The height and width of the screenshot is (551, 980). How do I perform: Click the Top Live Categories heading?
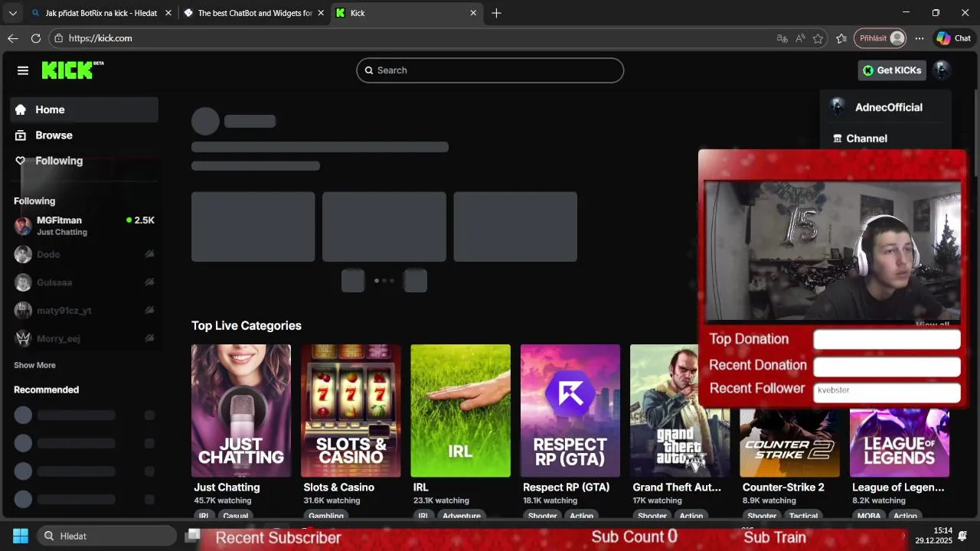(247, 326)
